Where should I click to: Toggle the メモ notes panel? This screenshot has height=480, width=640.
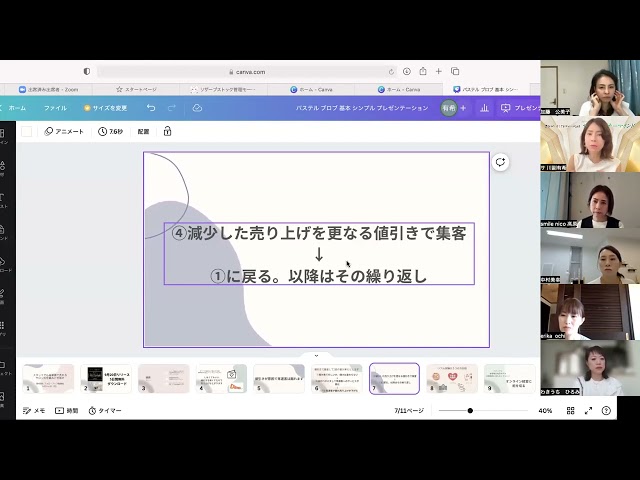[34, 410]
